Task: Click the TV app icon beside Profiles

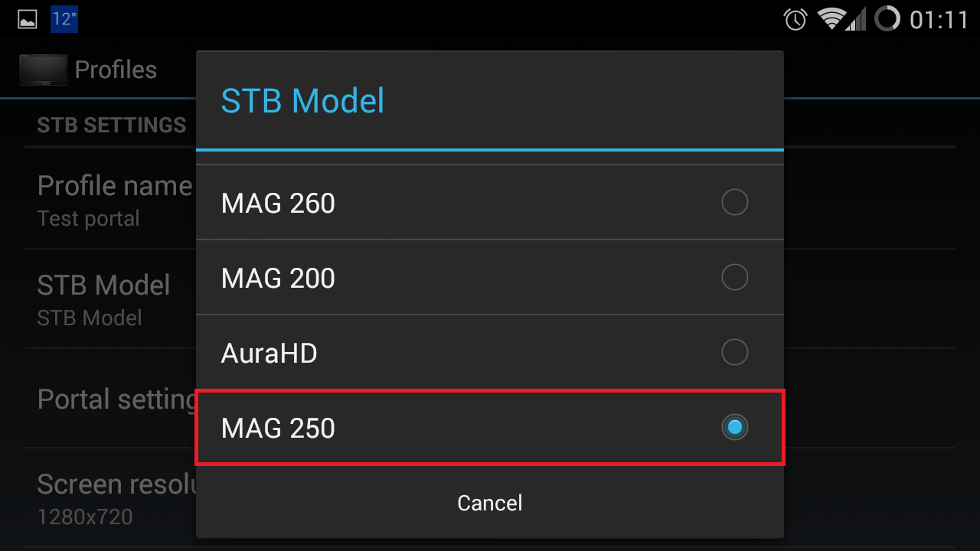Action: [x=43, y=70]
